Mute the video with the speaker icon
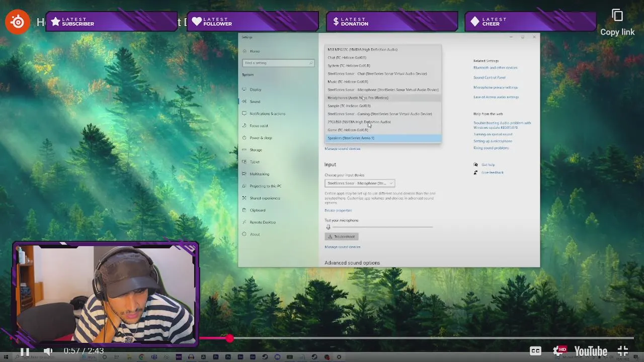644x362 pixels. tap(48, 351)
